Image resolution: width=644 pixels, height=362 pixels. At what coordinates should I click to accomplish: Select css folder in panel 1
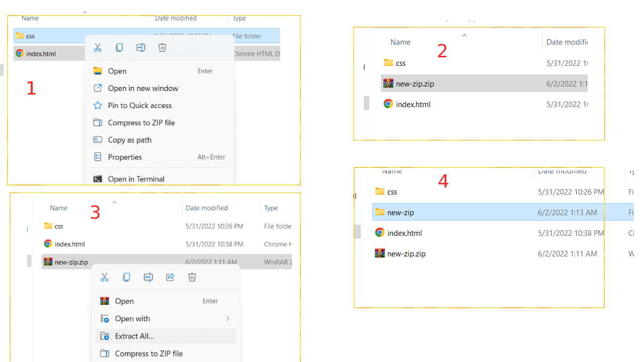[x=146, y=36]
